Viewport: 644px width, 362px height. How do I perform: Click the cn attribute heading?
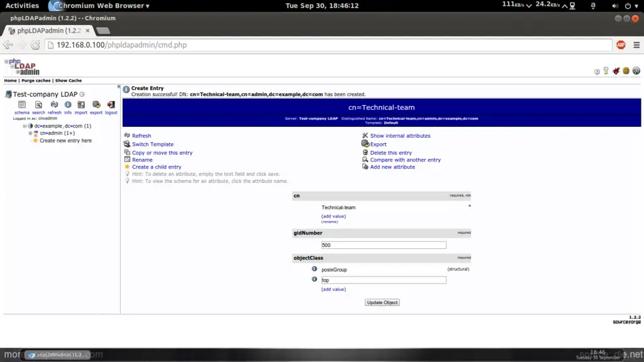click(297, 196)
